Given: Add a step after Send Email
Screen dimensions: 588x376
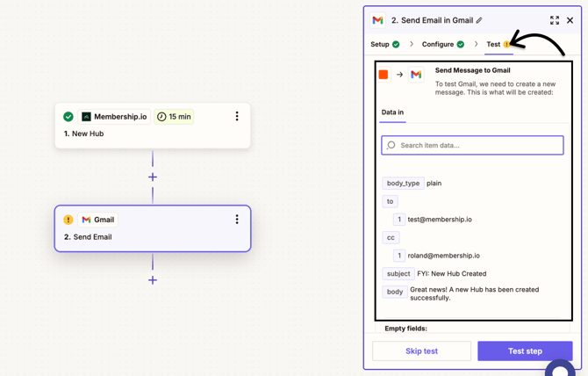Looking at the screenshot, I should 153,280.
